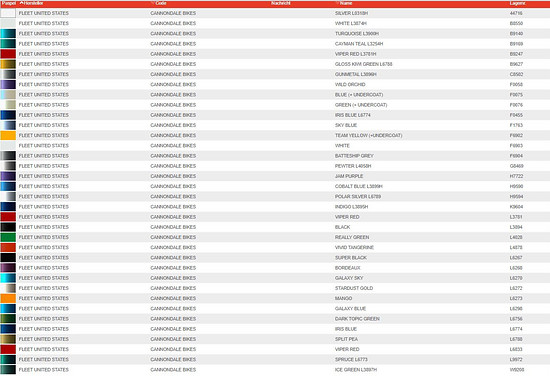
Task: Select the Dark Topic Green swatch
Action: 8,318
